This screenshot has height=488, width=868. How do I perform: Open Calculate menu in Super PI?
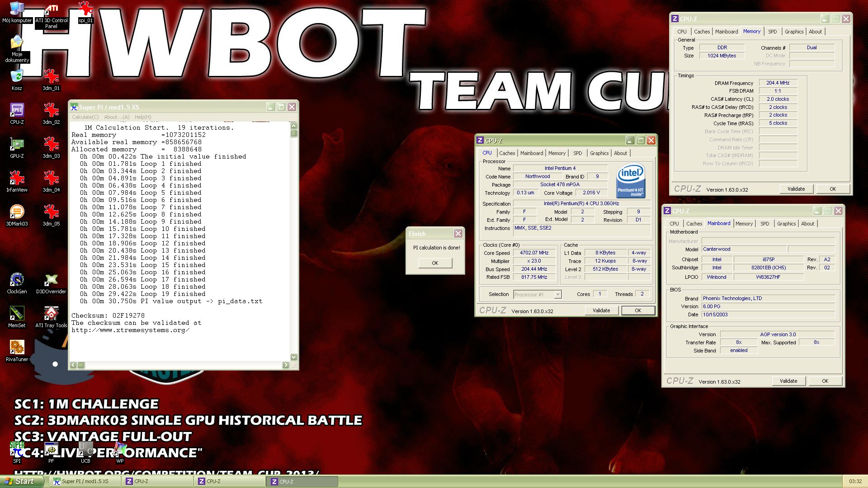(x=85, y=117)
